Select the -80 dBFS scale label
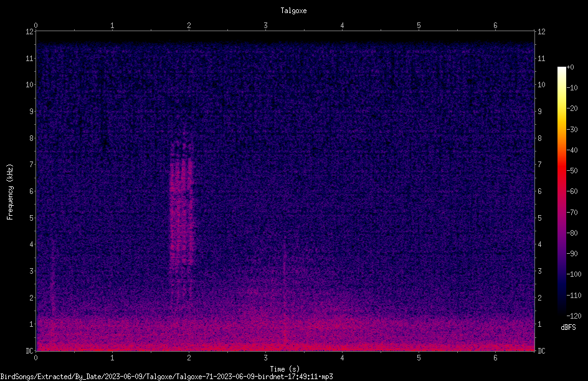This screenshot has width=588, height=381. [x=572, y=233]
